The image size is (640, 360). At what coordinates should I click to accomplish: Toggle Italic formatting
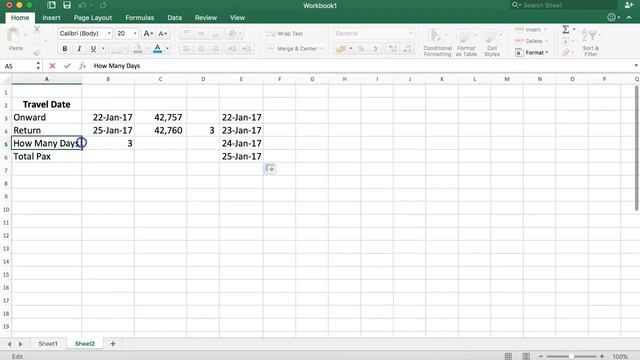[x=79, y=49]
